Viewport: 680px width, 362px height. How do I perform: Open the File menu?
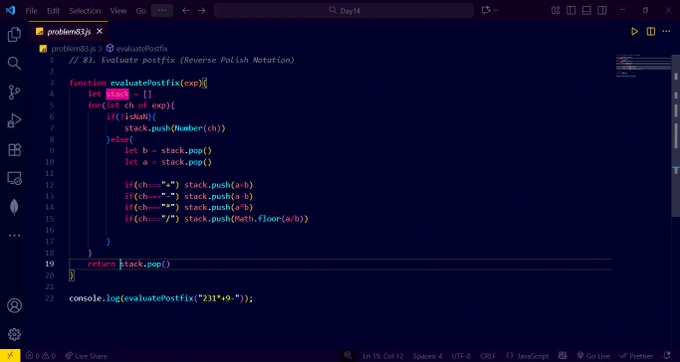pos(31,10)
